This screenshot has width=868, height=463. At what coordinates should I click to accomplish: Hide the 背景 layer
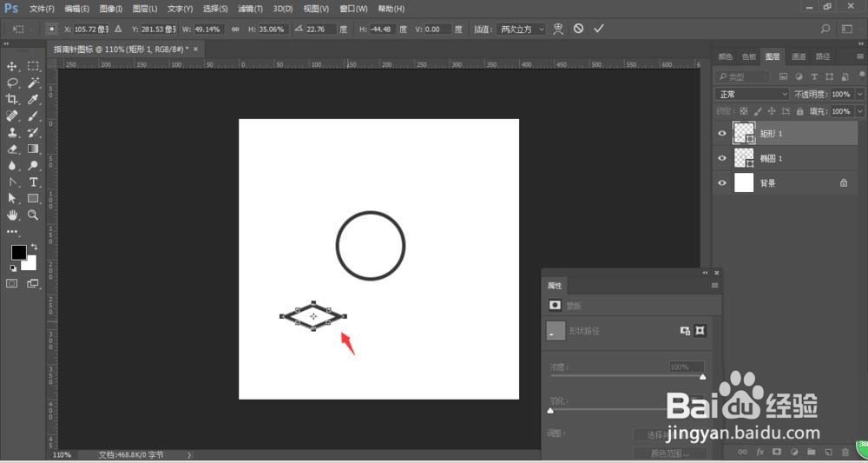[x=722, y=182]
